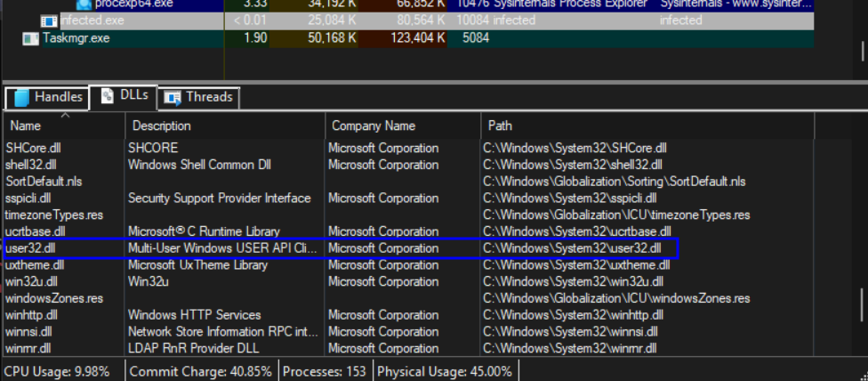Click the Taskmgr.exe process icon
The height and width of the screenshot is (381, 868).
coord(30,39)
